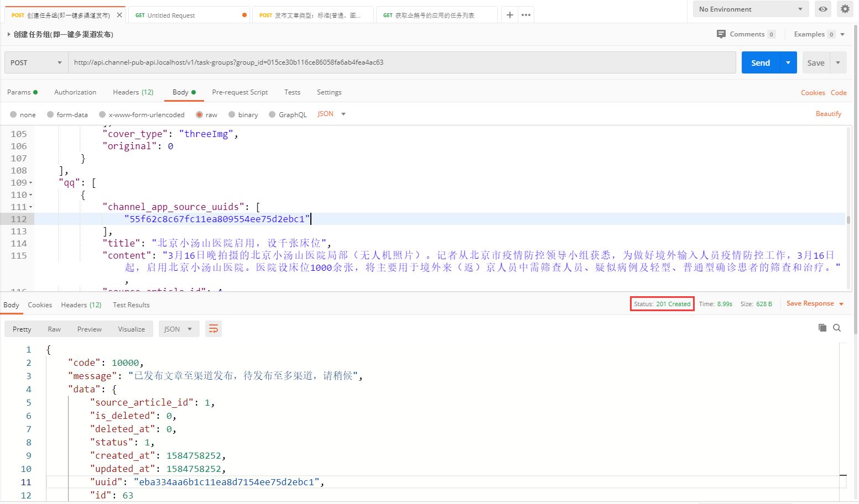Search within the response body
The width and height of the screenshot is (859, 504).
837,328
